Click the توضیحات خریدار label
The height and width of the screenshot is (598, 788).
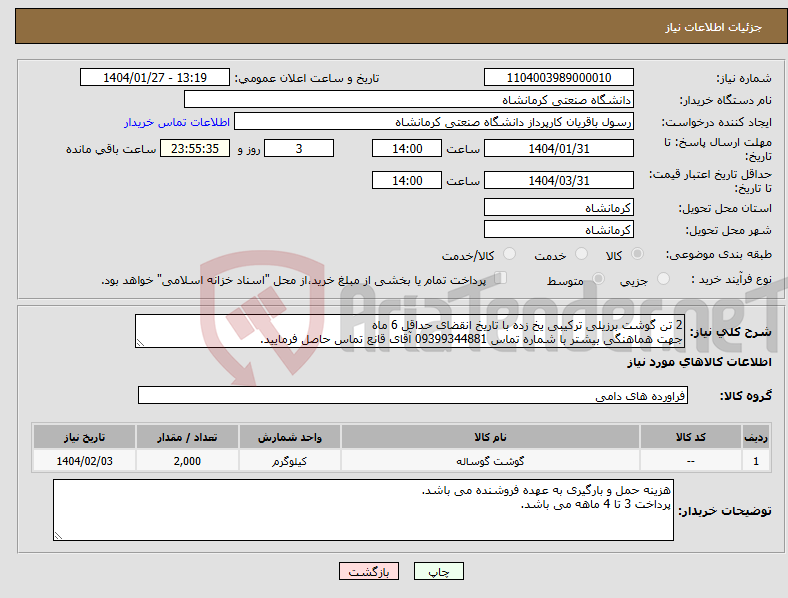[x=725, y=511]
